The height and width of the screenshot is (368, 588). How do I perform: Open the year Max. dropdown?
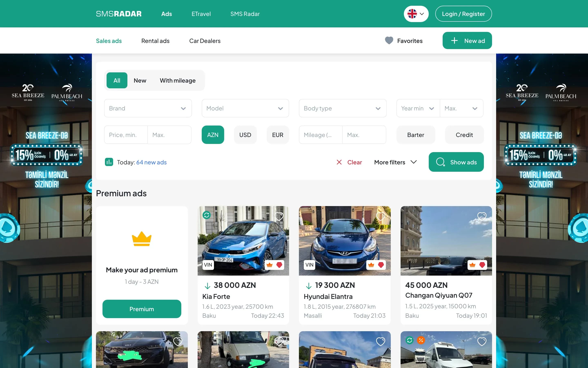[461, 108]
